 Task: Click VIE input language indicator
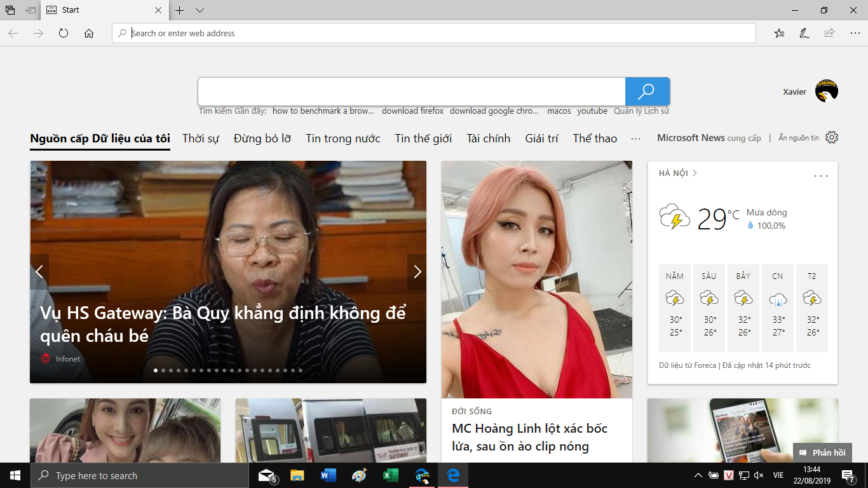[x=778, y=475]
